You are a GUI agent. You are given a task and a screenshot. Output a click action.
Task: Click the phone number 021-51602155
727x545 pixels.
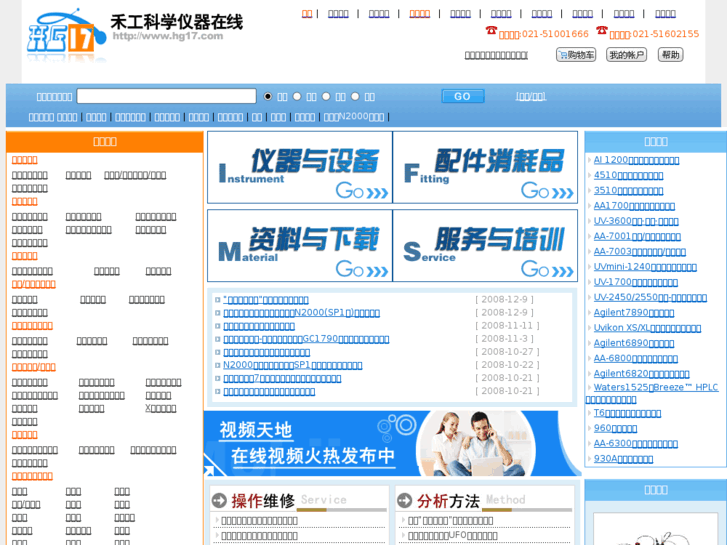click(x=666, y=34)
